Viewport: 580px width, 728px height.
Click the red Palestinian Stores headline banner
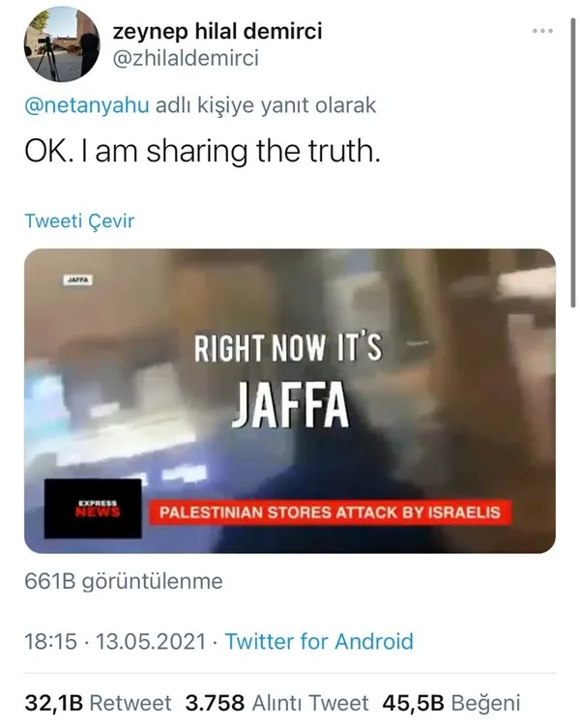point(330,512)
